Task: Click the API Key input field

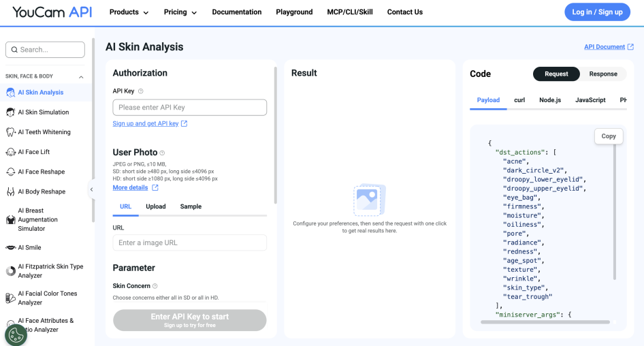Action: [x=190, y=108]
